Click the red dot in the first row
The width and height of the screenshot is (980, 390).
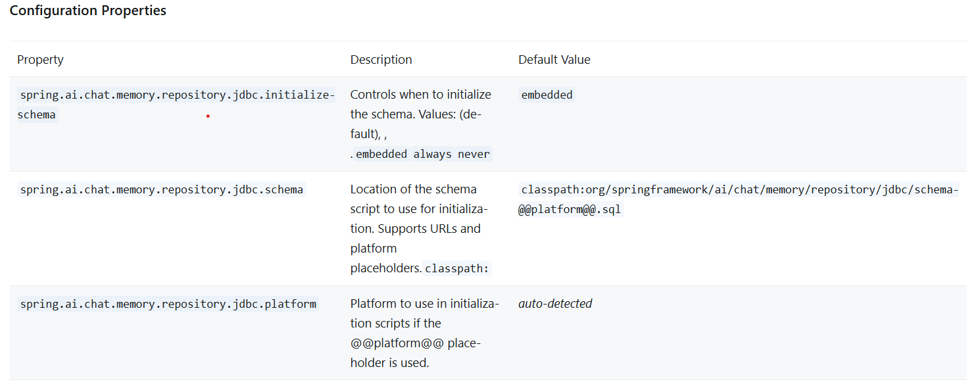coord(208,116)
